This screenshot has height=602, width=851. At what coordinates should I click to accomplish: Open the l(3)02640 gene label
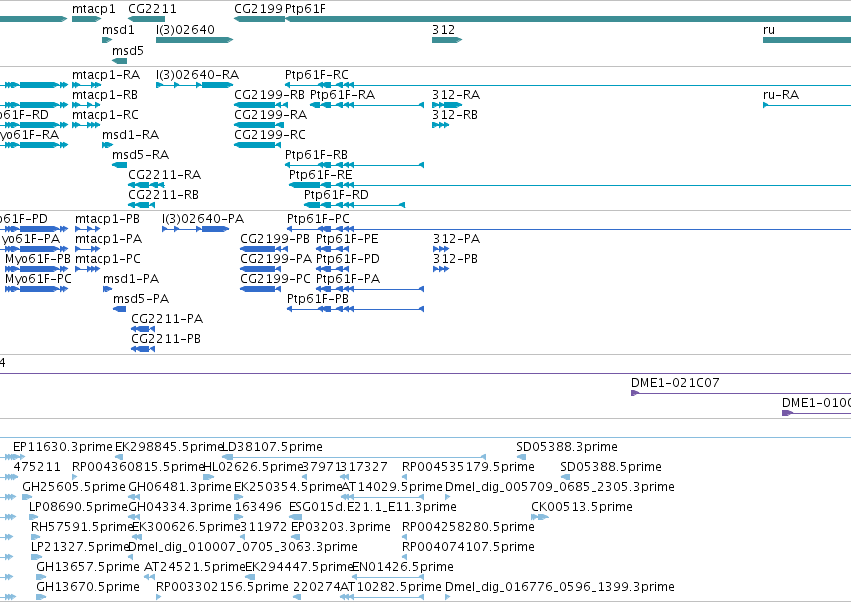coord(185,30)
